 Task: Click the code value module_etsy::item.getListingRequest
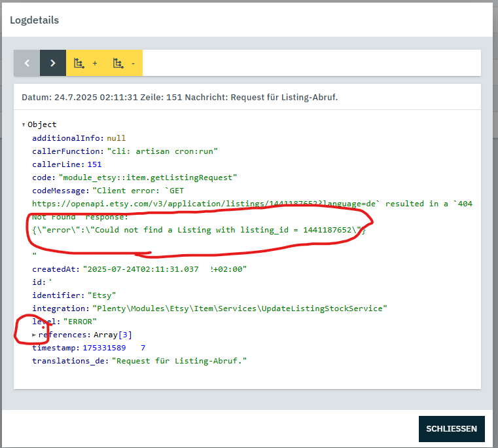pos(148,177)
